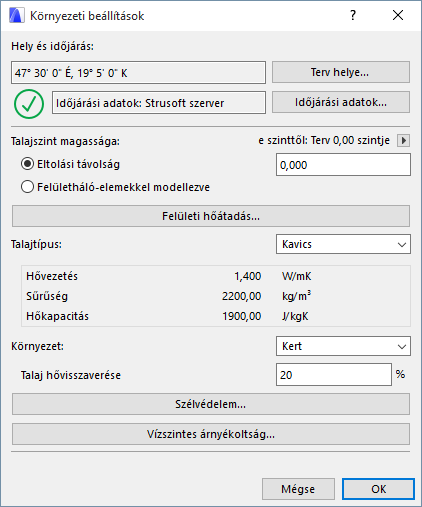This screenshot has width=422, height=507.
Task: Click the 'e szinttől: Terv 0,00 szintje' text
Action: (324, 140)
